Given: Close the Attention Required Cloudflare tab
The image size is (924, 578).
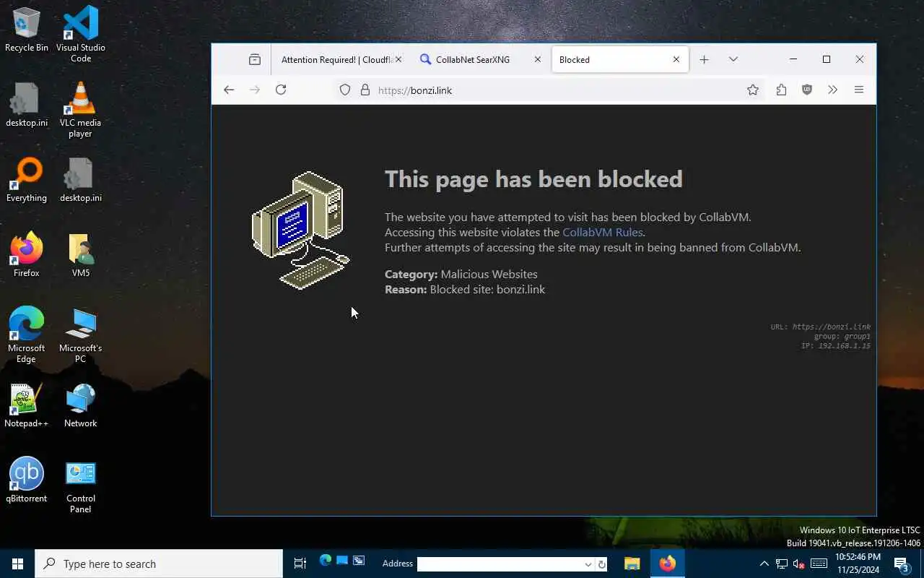Looking at the screenshot, I should pyautogui.click(x=398, y=60).
